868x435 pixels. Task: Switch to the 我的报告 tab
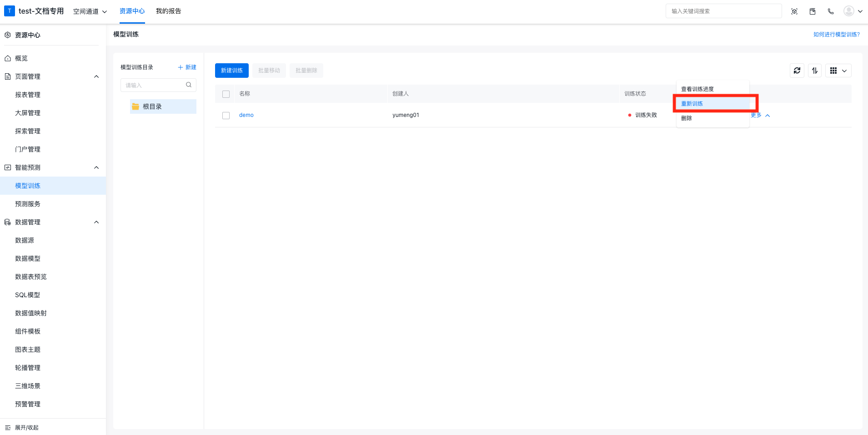pos(168,11)
